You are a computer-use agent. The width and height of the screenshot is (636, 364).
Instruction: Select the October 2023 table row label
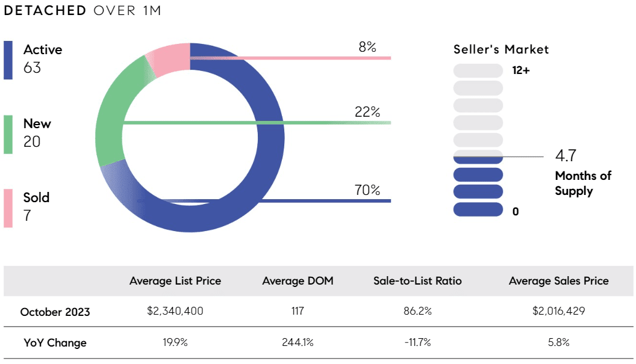(55, 312)
